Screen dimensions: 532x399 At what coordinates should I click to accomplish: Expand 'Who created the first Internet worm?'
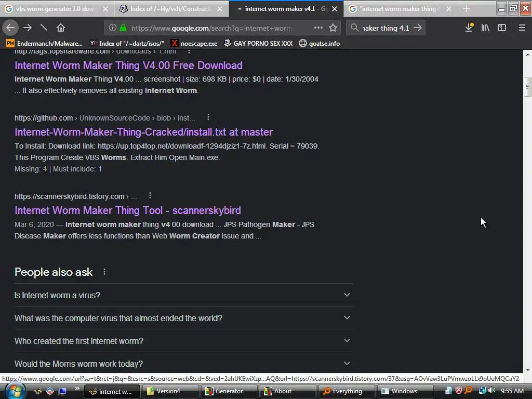[x=183, y=341]
